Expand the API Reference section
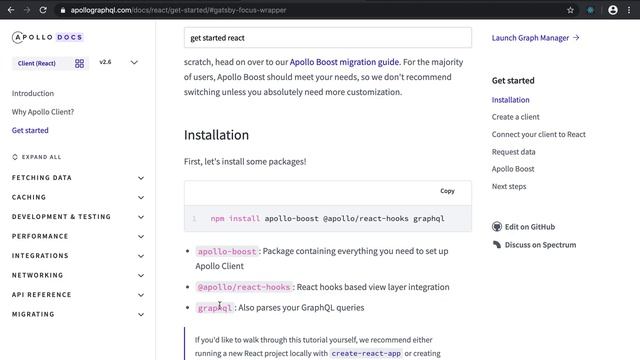The width and height of the screenshot is (640, 360). (78, 295)
